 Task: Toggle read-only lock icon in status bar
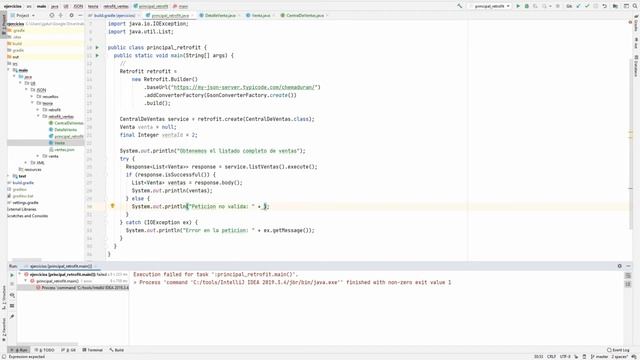click(x=584, y=357)
